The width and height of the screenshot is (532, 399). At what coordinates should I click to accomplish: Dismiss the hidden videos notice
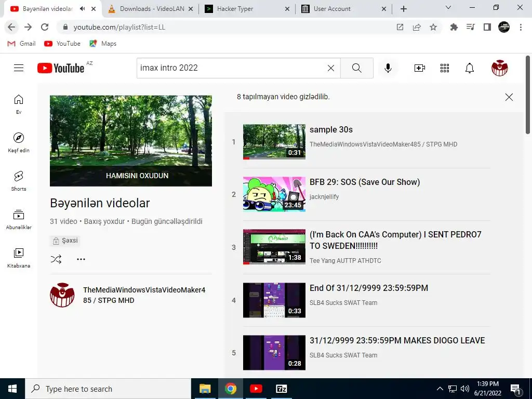509,97
